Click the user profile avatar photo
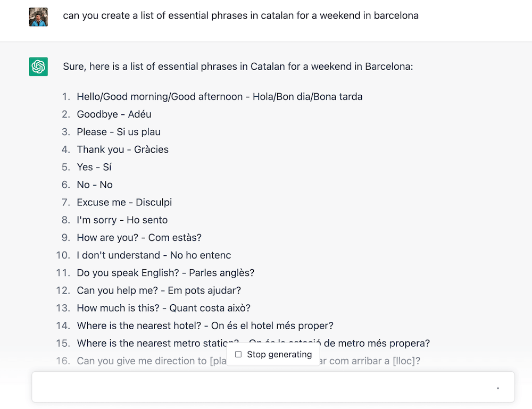This screenshot has height=409, width=532. click(38, 17)
